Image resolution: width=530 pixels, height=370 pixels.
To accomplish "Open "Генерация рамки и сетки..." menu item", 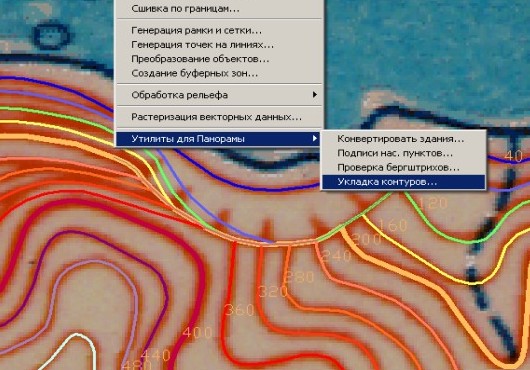I will pyautogui.click(x=220, y=30).
